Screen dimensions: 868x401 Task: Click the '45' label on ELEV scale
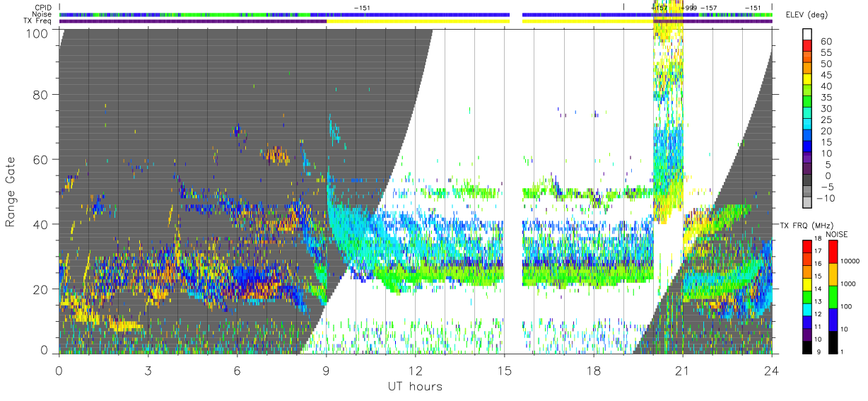(x=825, y=75)
